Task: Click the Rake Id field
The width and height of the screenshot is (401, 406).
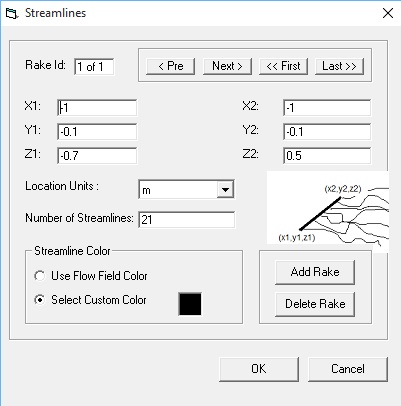Action: 94,67
